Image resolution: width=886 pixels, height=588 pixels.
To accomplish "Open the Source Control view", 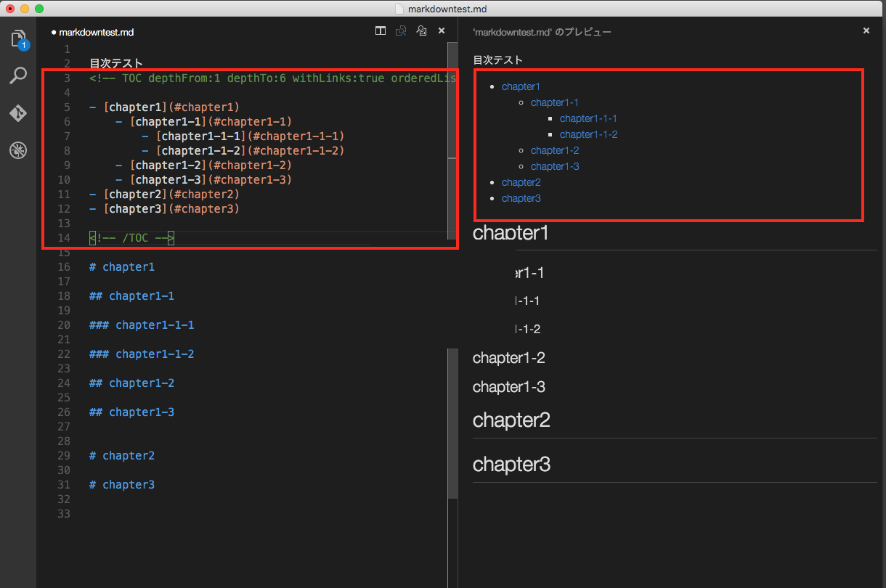I will 18,113.
